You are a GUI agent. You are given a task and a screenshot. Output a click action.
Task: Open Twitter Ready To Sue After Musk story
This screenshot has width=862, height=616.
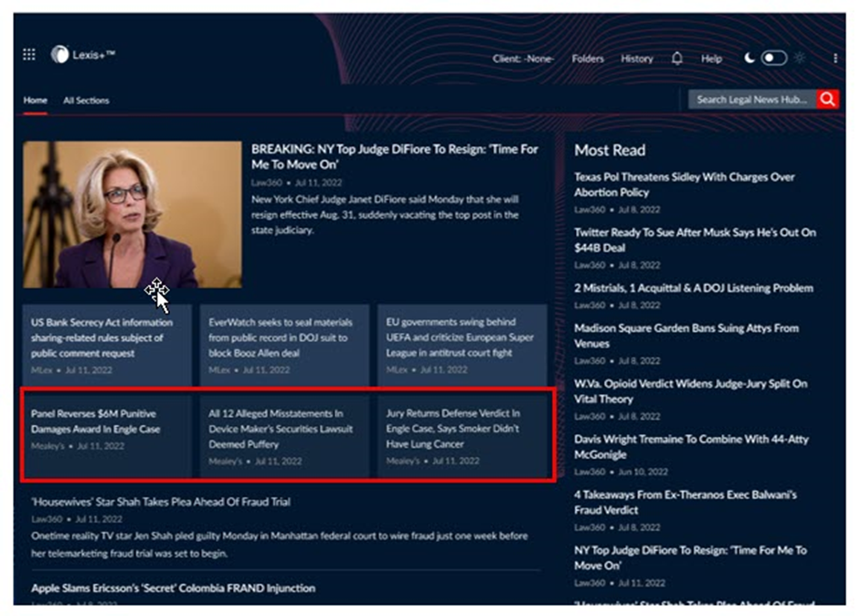click(x=695, y=240)
